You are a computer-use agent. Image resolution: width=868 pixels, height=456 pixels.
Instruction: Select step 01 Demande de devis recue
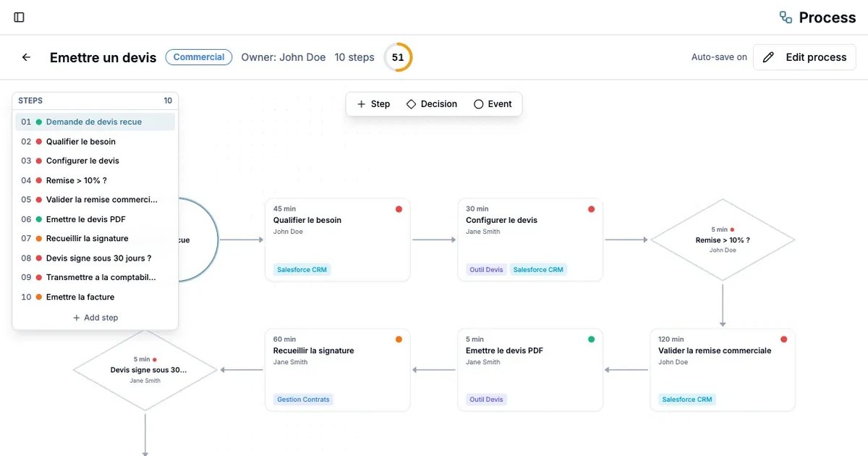click(95, 122)
